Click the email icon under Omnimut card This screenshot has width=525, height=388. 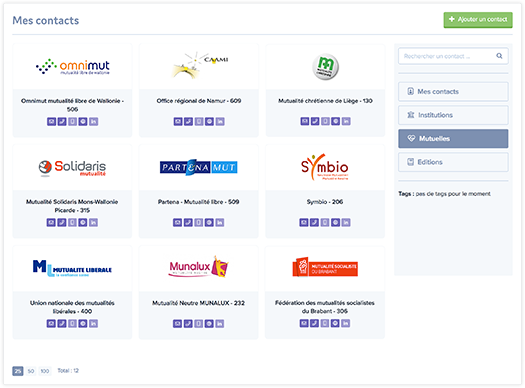click(51, 122)
